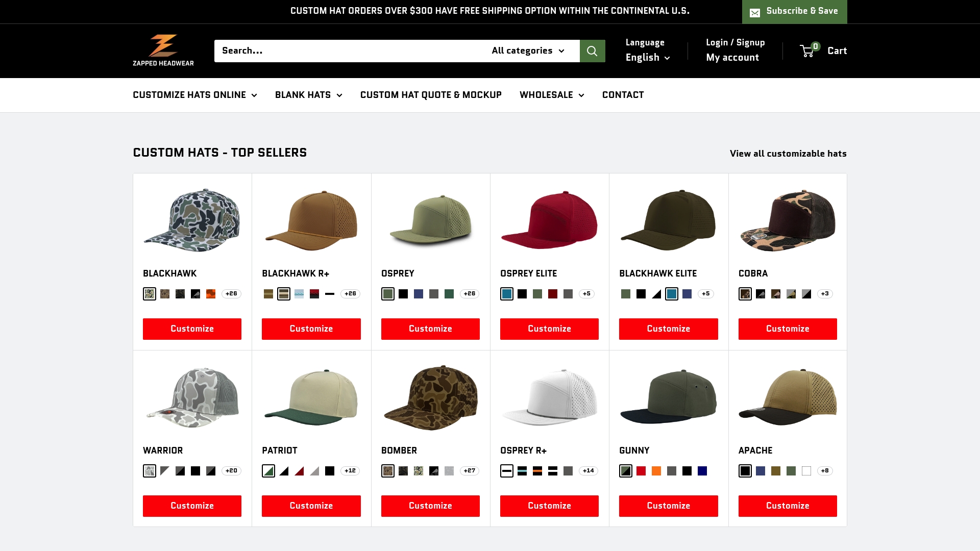980x551 pixels.
Task: Click Customize button under Osprey R+
Action: pyautogui.click(x=549, y=506)
